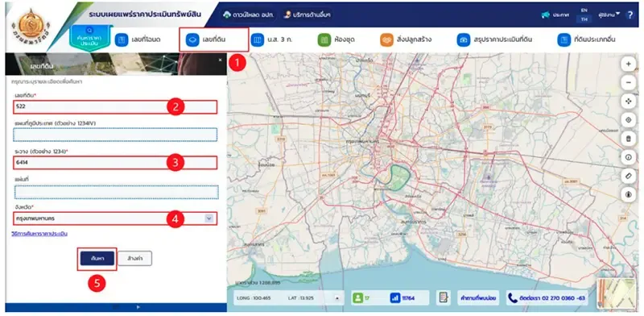644x316 pixels.
Task: Open the help question mark icon
Action: click(630, 15)
